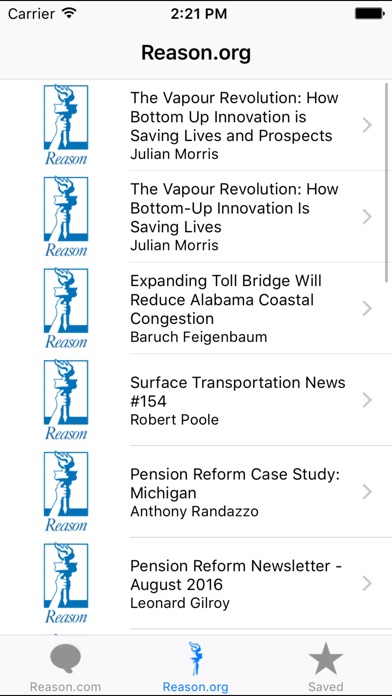Open article 'Bottom-Up Innovation Is Saving Lives'

click(196, 217)
